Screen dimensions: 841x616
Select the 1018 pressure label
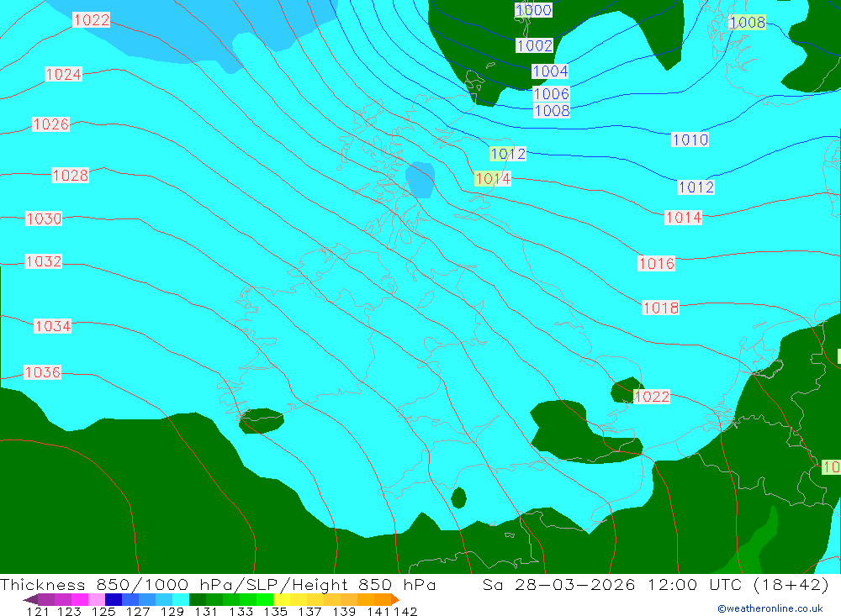(x=661, y=308)
